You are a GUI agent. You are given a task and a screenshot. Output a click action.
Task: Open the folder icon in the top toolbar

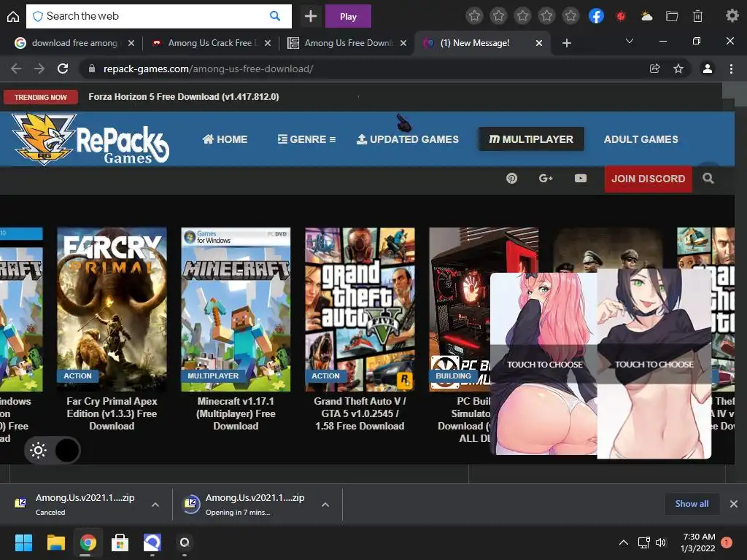point(672,16)
